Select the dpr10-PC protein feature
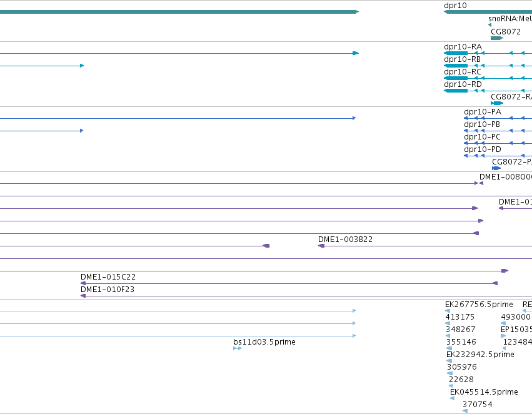The width and height of the screenshot is (532, 414). tap(498, 143)
